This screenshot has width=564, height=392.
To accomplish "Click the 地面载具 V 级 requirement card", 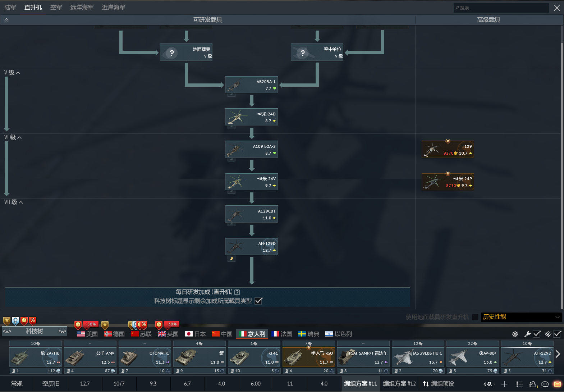I will [x=186, y=53].
